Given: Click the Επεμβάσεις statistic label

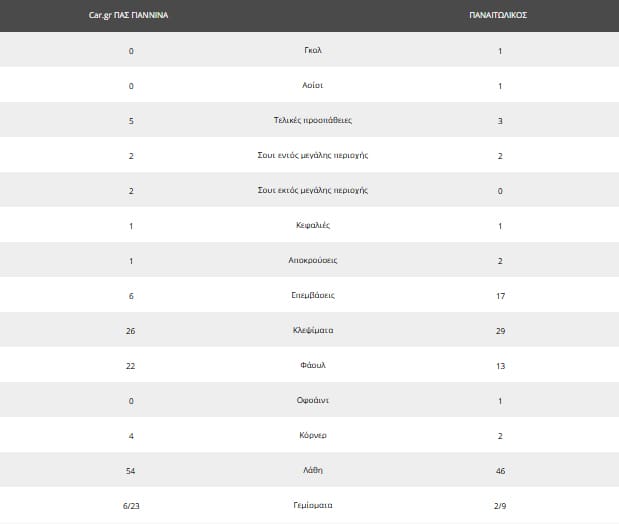Looking at the screenshot, I should (313, 296).
